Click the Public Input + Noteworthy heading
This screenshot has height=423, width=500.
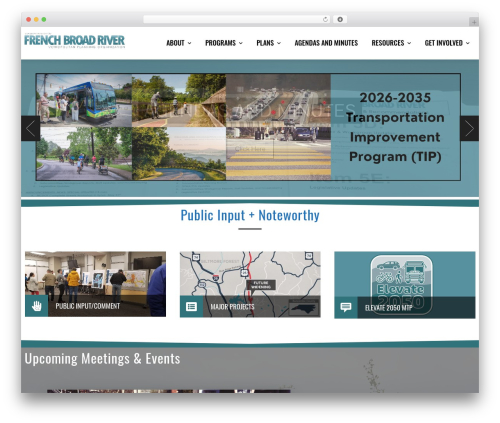point(250,215)
